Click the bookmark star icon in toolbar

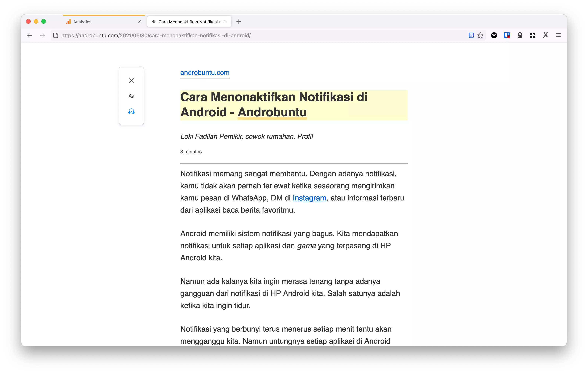coord(480,35)
